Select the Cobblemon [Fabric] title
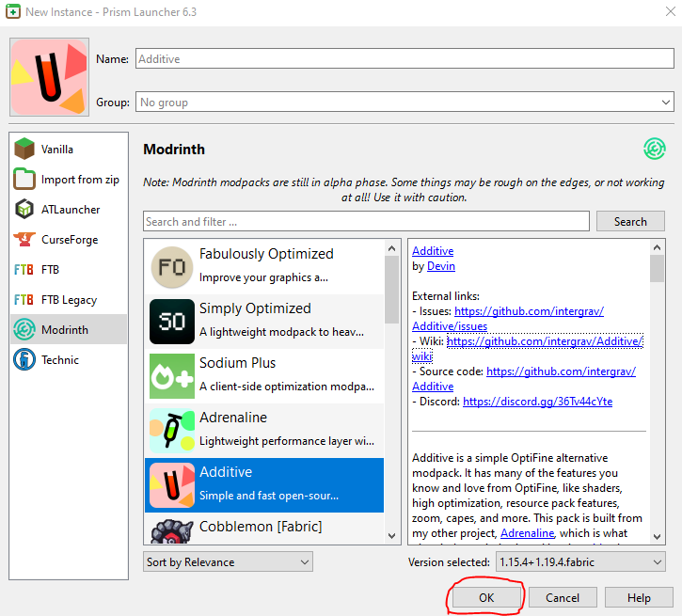Screen dimensions: 682x616 tap(261, 527)
